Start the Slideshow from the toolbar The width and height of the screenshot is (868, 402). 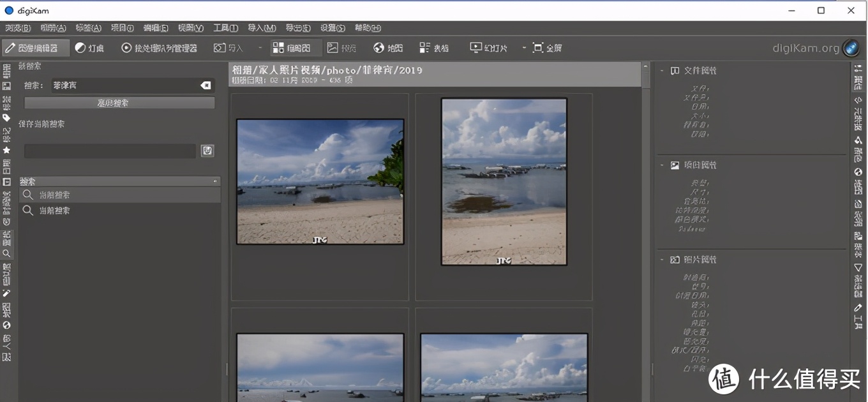pyautogui.click(x=488, y=48)
